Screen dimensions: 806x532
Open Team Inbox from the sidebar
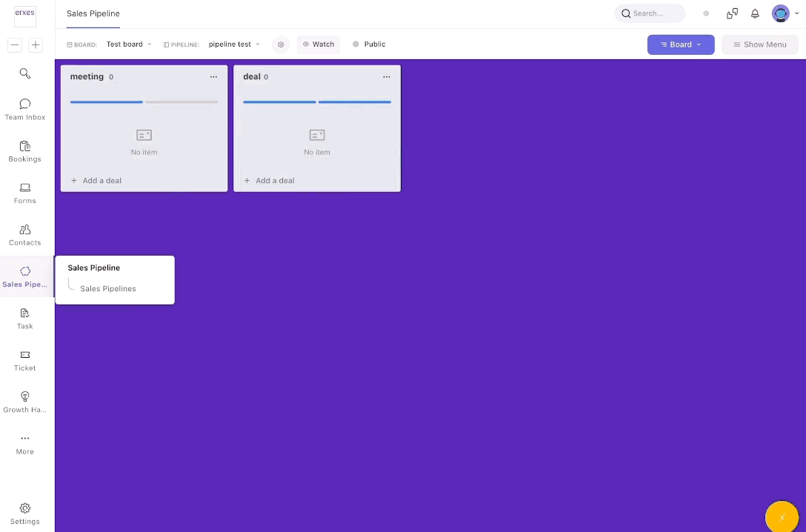pos(24,109)
